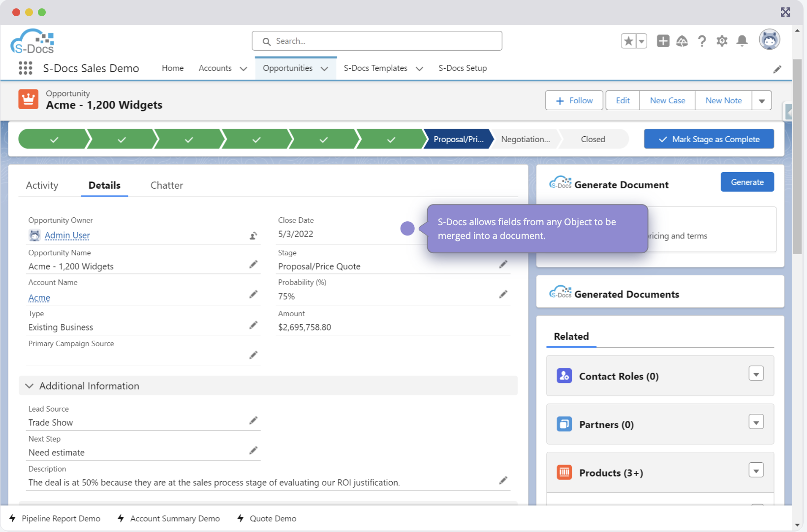
Task: Open the Help question mark icon
Action: click(702, 41)
